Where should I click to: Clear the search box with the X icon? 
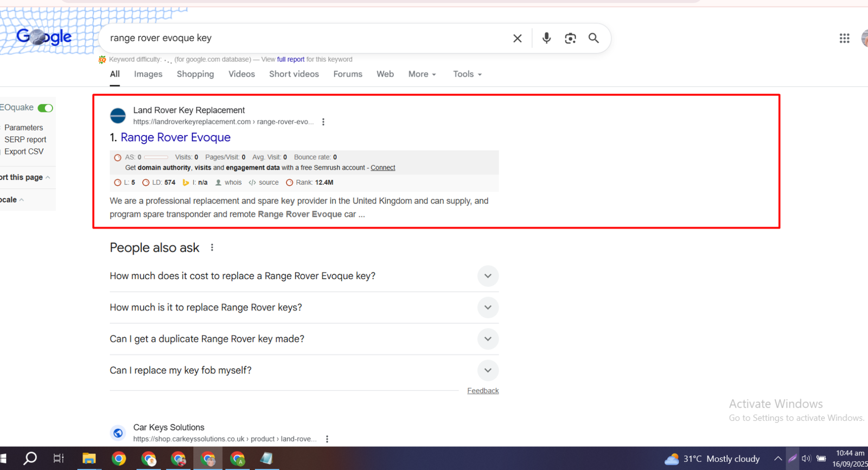(517, 38)
